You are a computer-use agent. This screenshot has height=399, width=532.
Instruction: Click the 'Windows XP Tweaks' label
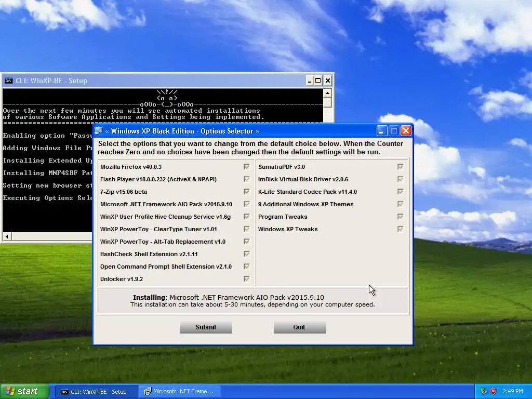[x=288, y=229]
